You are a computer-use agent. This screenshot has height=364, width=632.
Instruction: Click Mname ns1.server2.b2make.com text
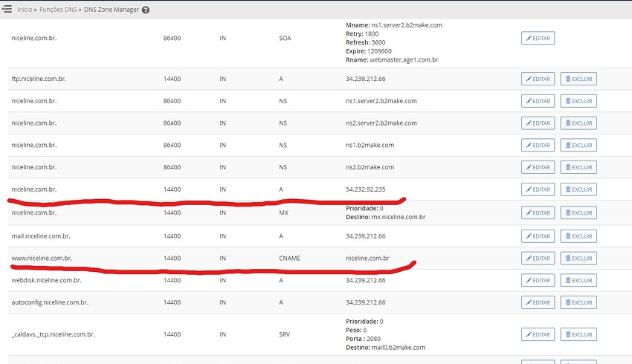click(394, 25)
